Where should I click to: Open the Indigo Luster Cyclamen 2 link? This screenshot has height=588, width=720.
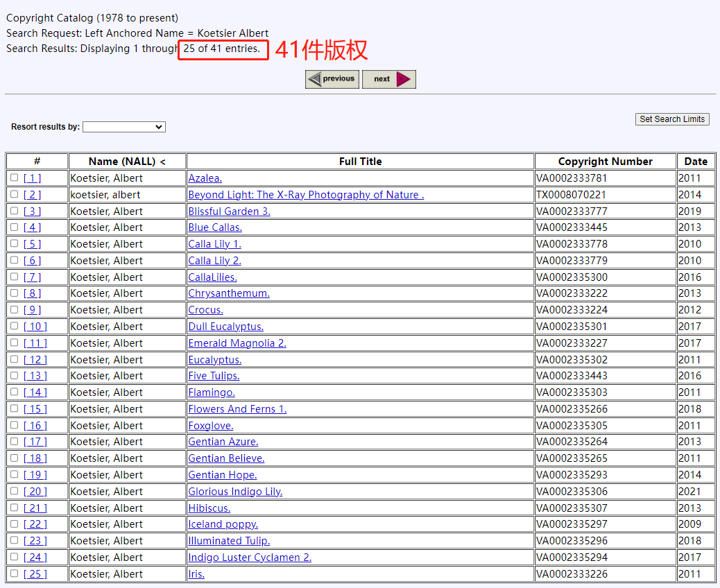(250, 557)
